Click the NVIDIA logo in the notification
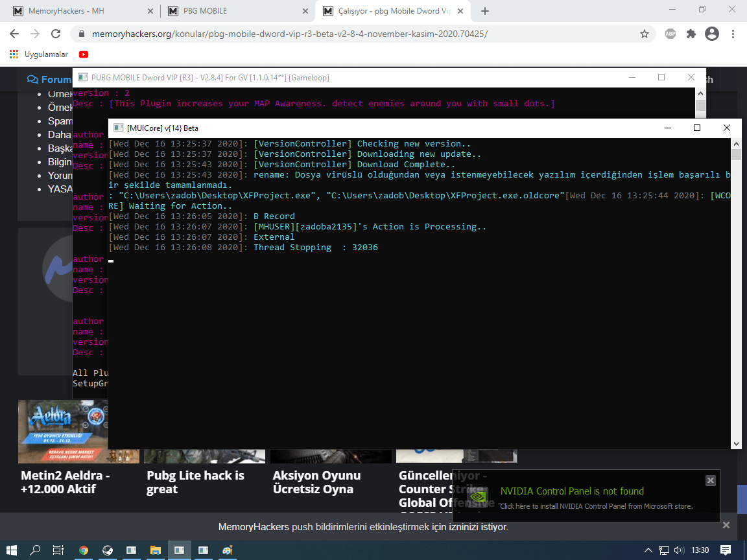 (479, 496)
